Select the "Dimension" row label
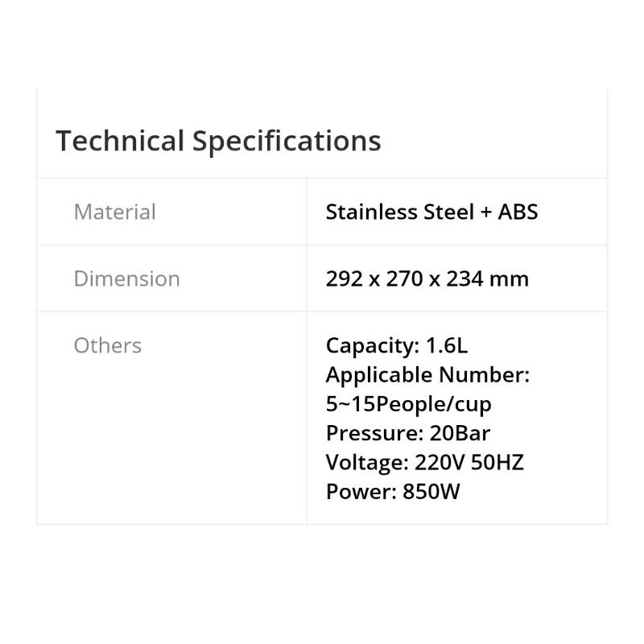Image resolution: width=644 pixels, height=644 pixels. (x=126, y=279)
